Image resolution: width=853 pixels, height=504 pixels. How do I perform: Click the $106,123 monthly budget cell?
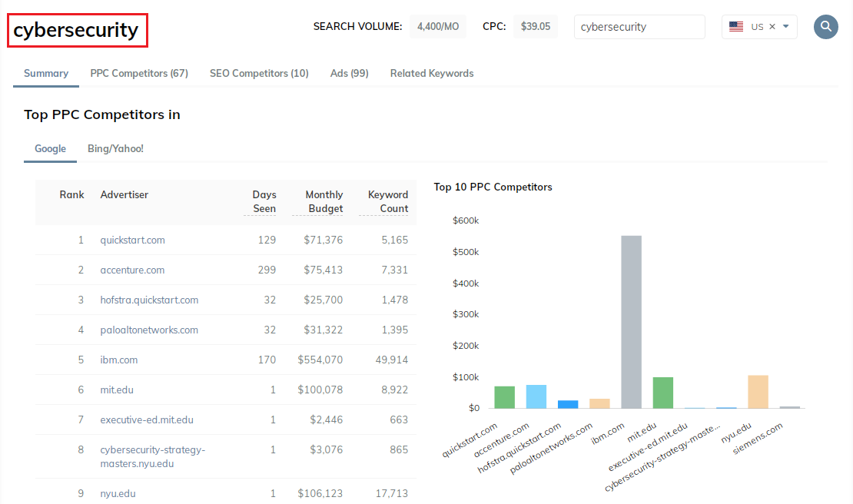(320, 493)
